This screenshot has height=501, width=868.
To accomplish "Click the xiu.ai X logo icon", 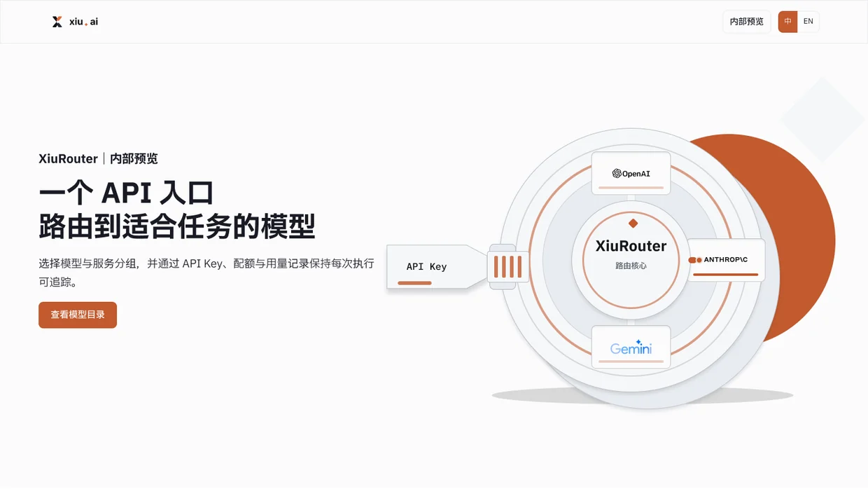I will point(57,22).
